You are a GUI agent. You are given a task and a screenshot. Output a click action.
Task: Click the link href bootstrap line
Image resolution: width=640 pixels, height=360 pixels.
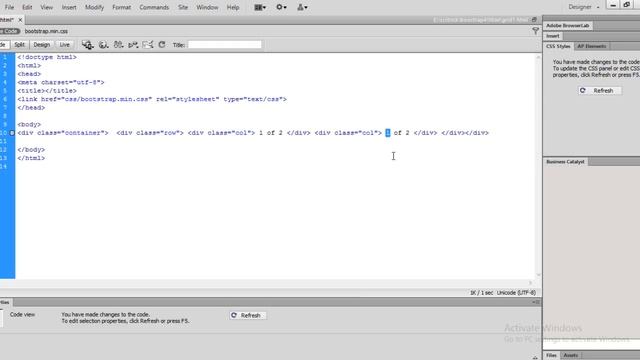coord(152,99)
